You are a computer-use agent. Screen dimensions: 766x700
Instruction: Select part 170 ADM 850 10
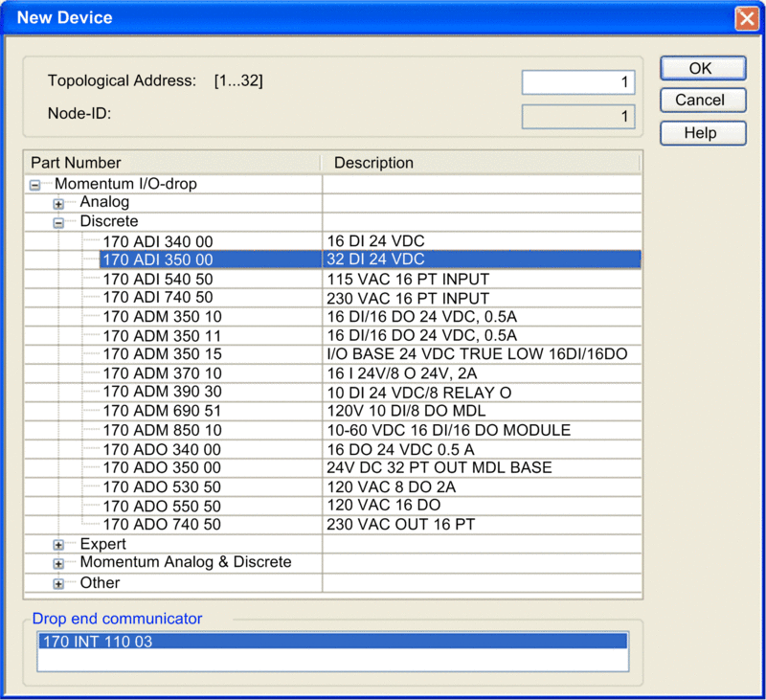point(162,430)
